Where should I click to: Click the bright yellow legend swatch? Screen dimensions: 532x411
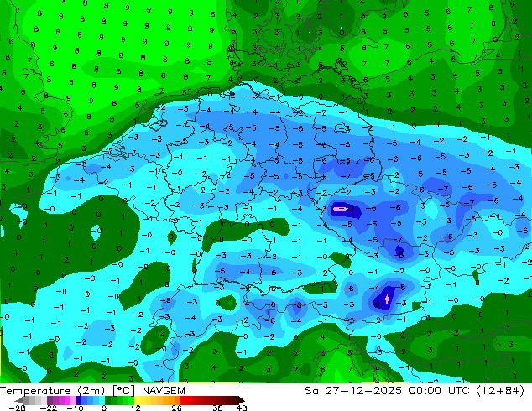point(137,400)
